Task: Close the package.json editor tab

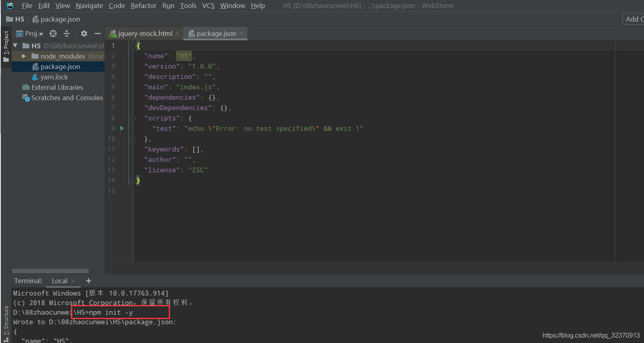Action: coord(241,34)
